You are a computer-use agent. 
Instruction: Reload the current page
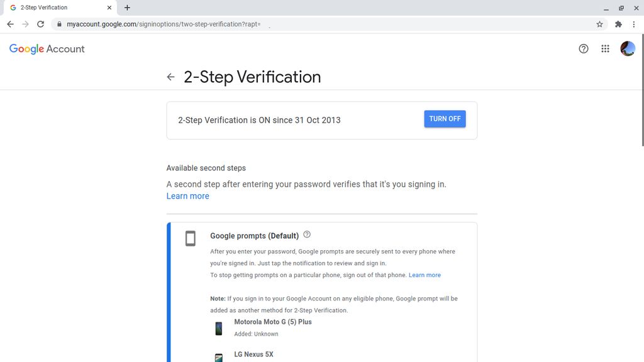(x=40, y=23)
